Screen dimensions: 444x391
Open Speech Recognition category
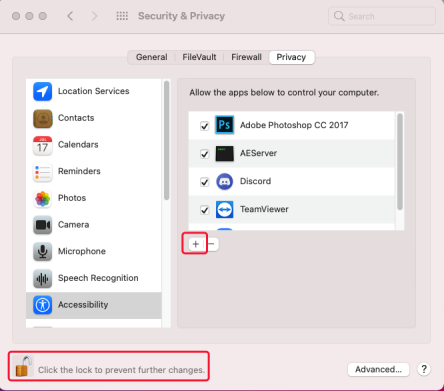[94, 278]
